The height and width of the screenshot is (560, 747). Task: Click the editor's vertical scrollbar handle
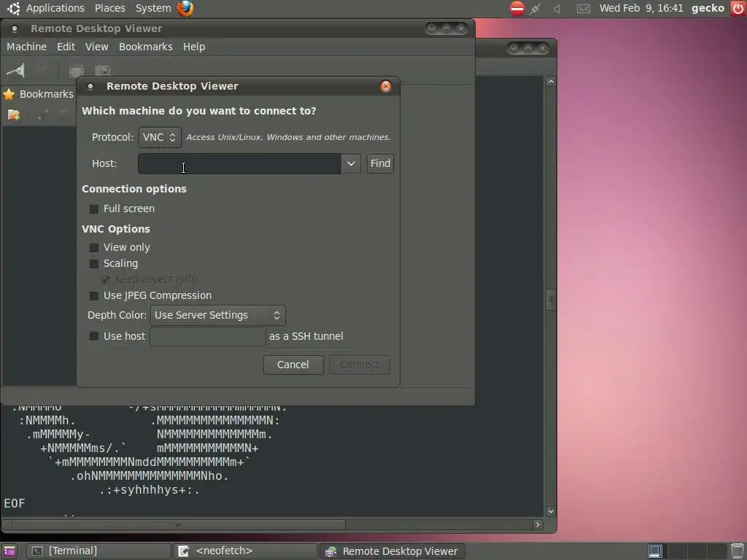551,300
